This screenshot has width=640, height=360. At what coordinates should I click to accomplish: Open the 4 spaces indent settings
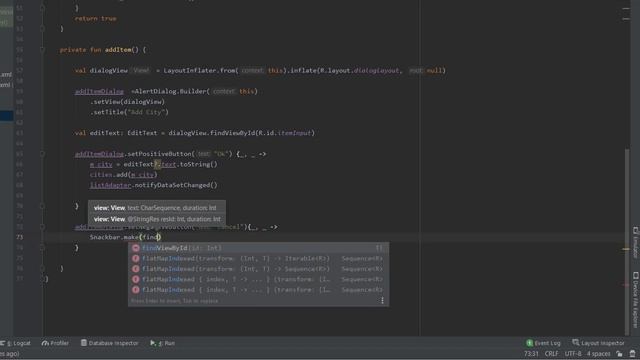click(x=598, y=354)
